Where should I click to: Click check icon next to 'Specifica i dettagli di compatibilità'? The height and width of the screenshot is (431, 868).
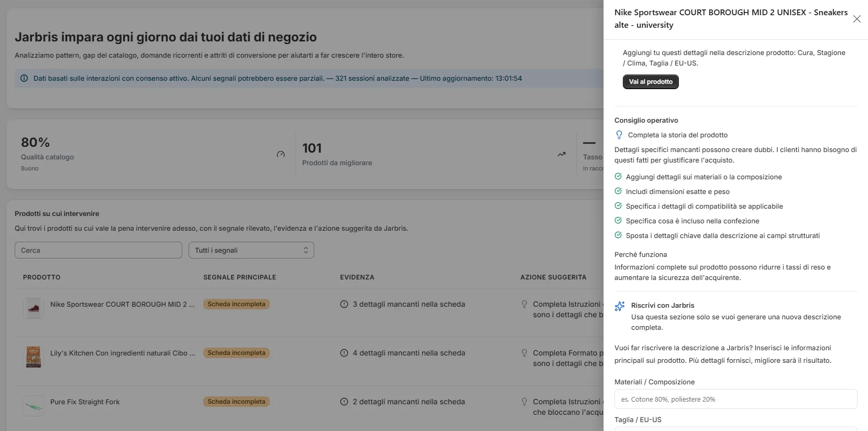click(618, 206)
